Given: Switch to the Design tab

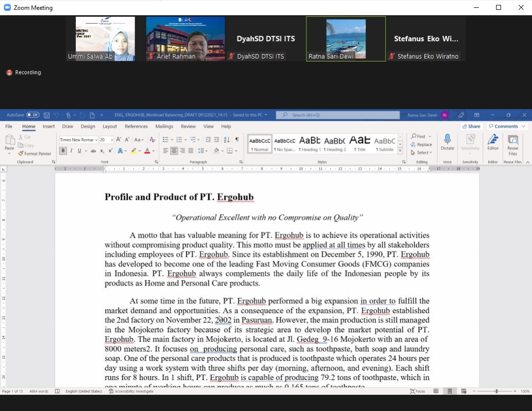Looking at the screenshot, I should click(x=88, y=126).
